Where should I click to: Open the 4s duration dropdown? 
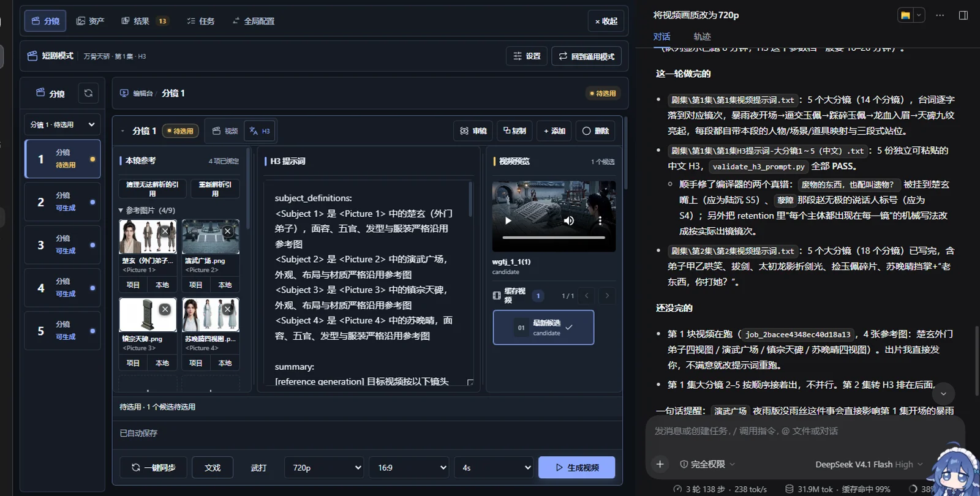pyautogui.click(x=493, y=468)
